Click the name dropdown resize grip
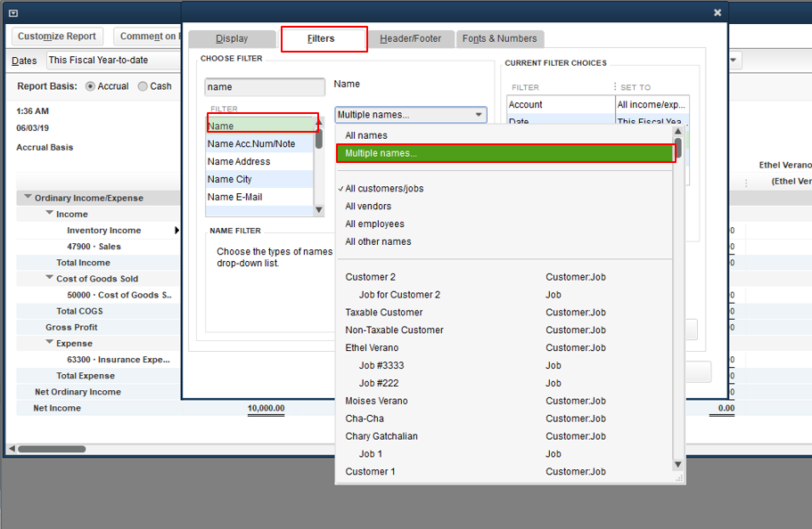The width and height of the screenshot is (812, 529). [x=679, y=479]
